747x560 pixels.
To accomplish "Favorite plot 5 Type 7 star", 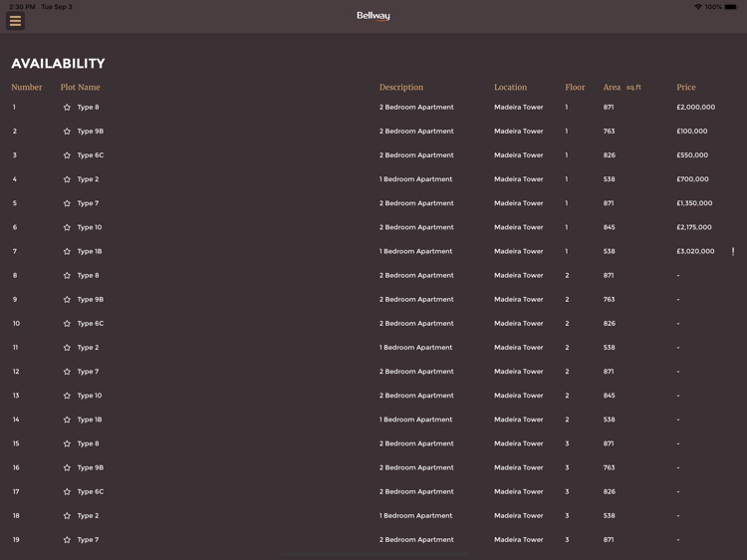I will point(67,203).
